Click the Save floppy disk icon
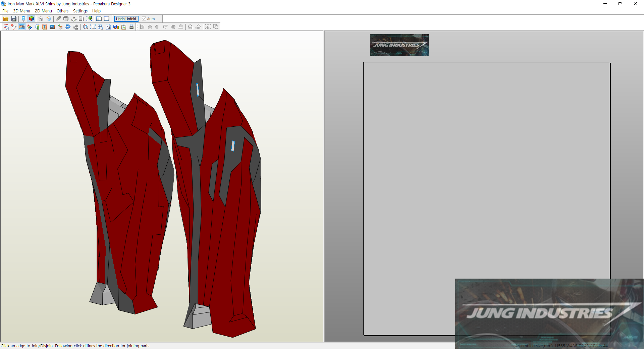Image resolution: width=644 pixels, height=349 pixels. pyautogui.click(x=14, y=19)
